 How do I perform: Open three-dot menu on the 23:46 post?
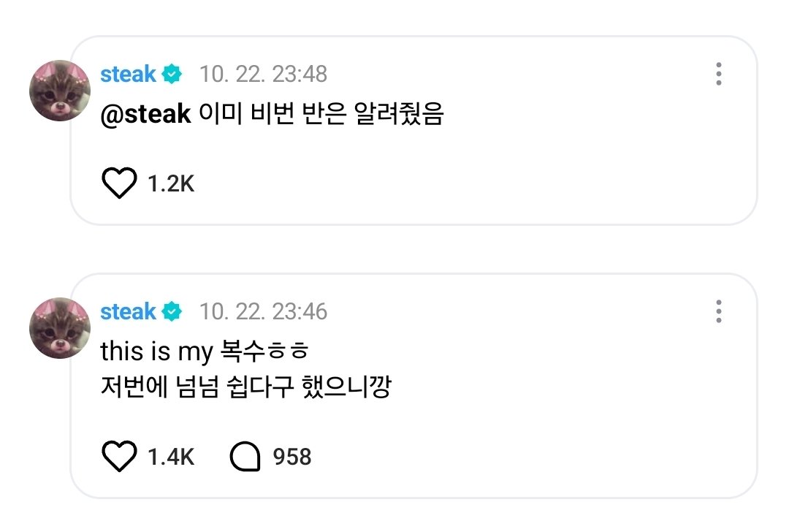coord(719,311)
